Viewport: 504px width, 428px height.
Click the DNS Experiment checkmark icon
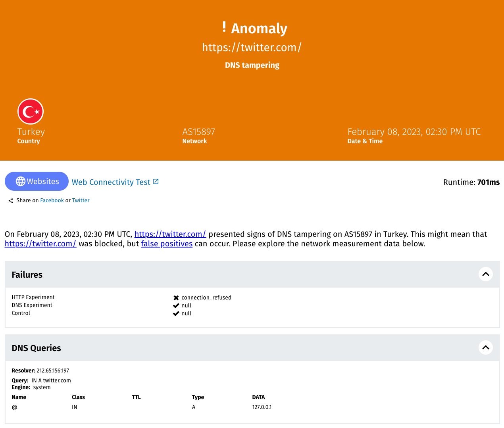(176, 305)
